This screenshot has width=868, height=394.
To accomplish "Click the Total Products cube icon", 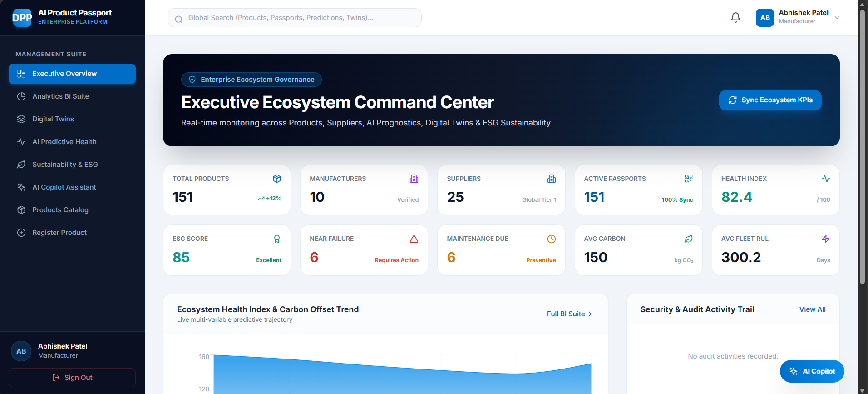I will click(277, 179).
